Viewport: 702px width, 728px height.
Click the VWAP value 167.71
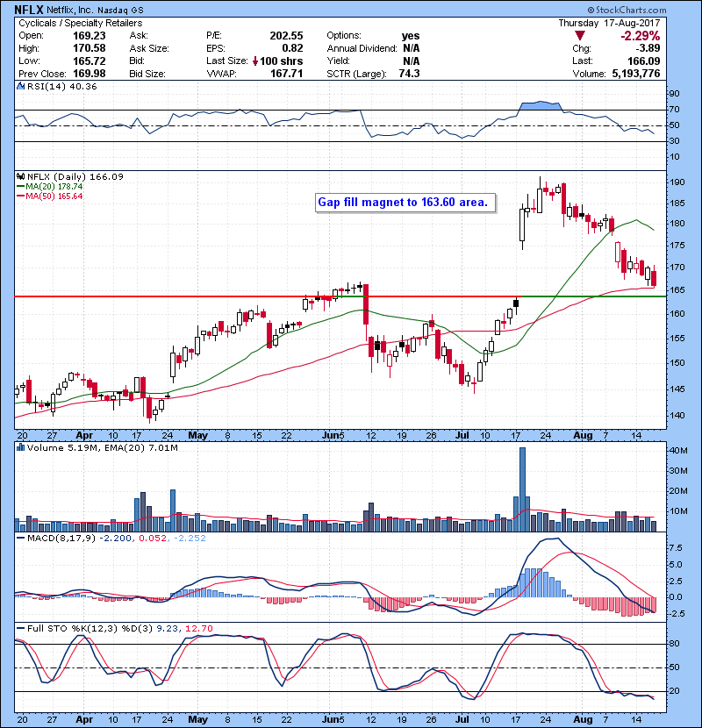(x=286, y=74)
